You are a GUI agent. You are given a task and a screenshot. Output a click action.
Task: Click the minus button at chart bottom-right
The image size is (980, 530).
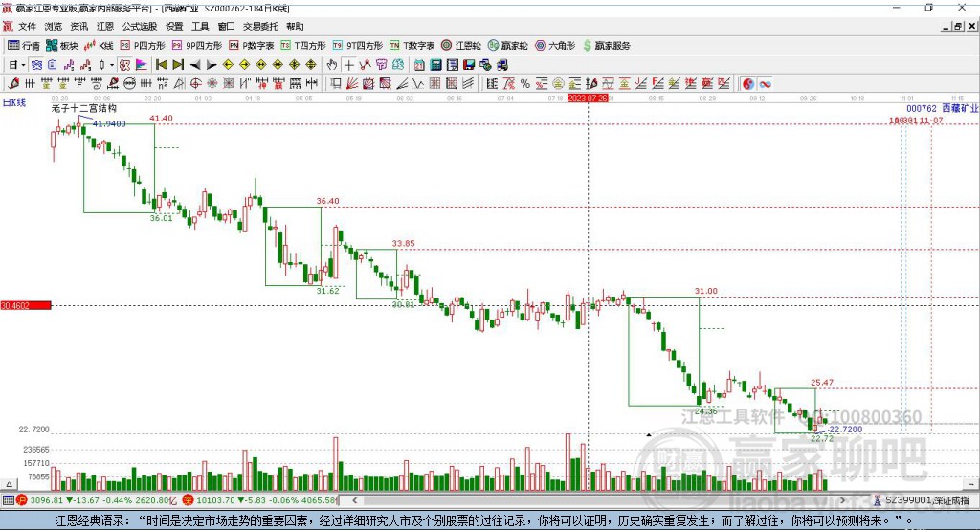pyautogui.click(x=970, y=484)
